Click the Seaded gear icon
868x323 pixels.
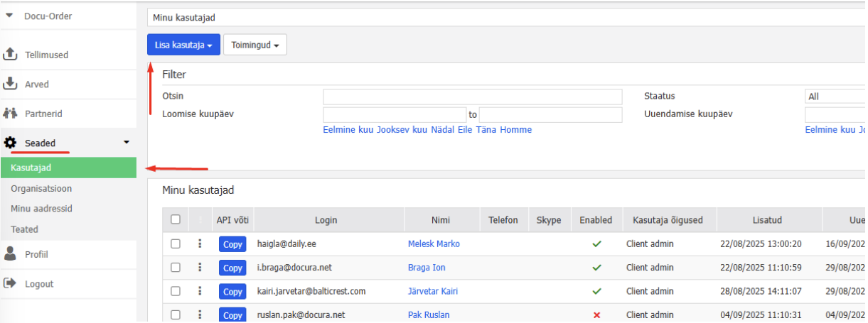[10, 143]
